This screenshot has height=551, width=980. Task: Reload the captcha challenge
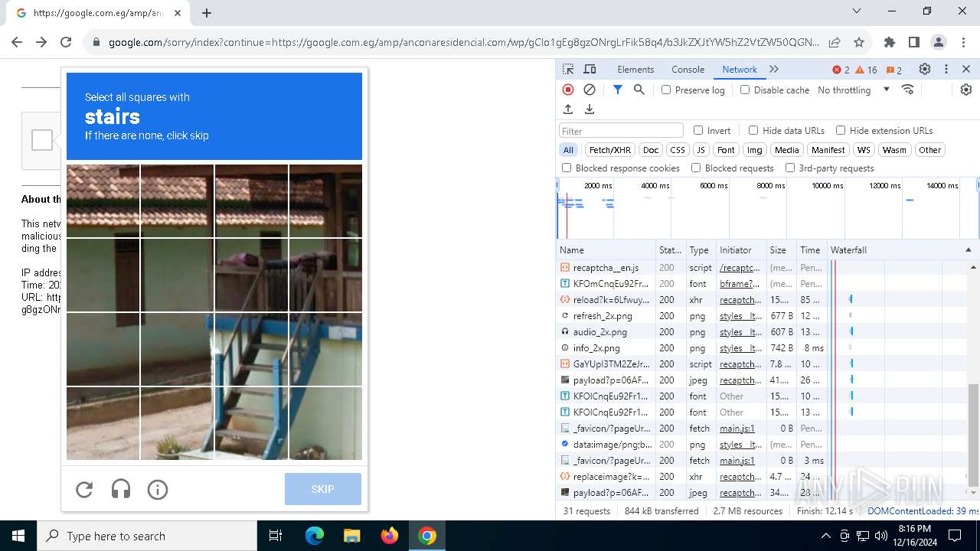click(84, 490)
